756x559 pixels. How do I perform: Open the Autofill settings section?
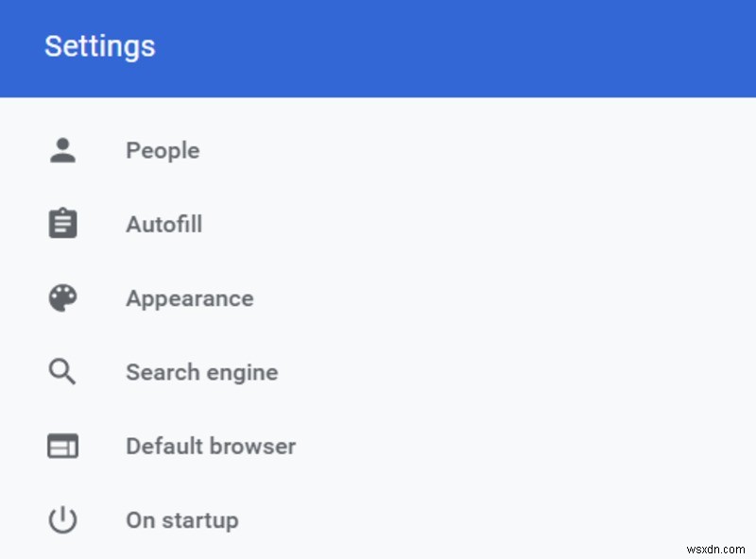[x=163, y=224]
